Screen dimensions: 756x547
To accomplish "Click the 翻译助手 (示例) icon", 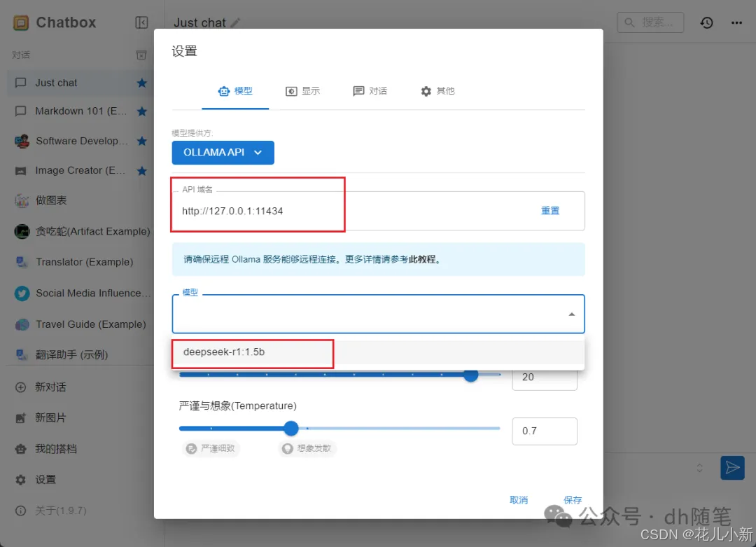I will tap(22, 354).
